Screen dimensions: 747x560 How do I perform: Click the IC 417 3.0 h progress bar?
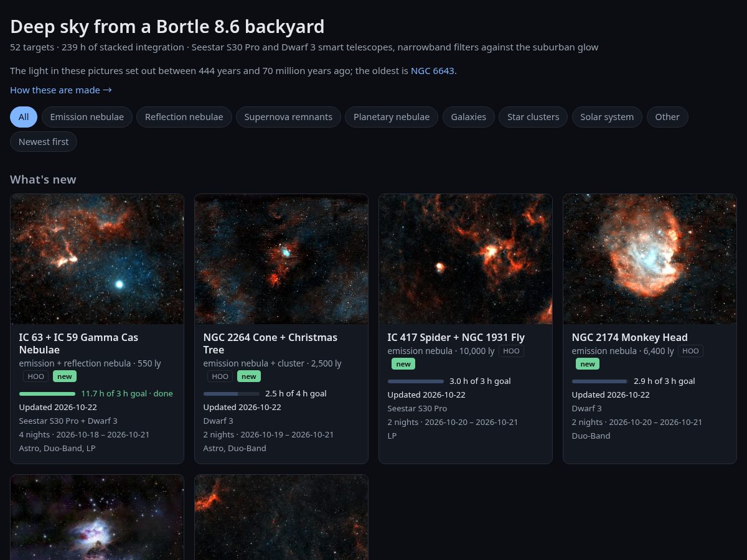pyautogui.click(x=416, y=381)
